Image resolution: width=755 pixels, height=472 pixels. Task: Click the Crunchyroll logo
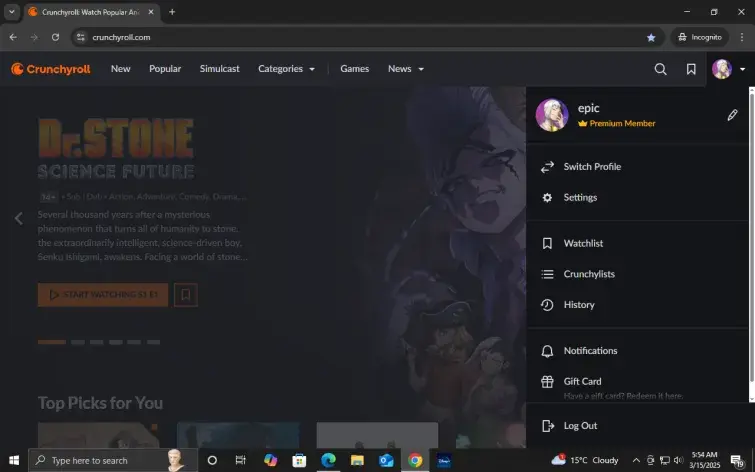(51, 69)
